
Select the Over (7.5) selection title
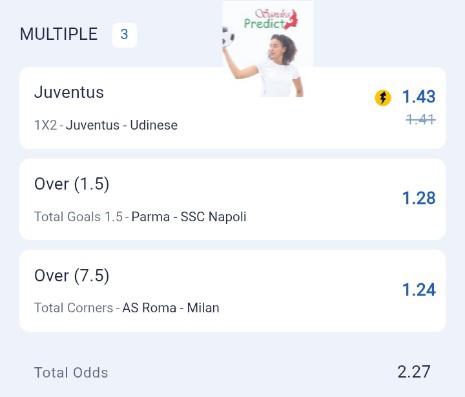[72, 276]
